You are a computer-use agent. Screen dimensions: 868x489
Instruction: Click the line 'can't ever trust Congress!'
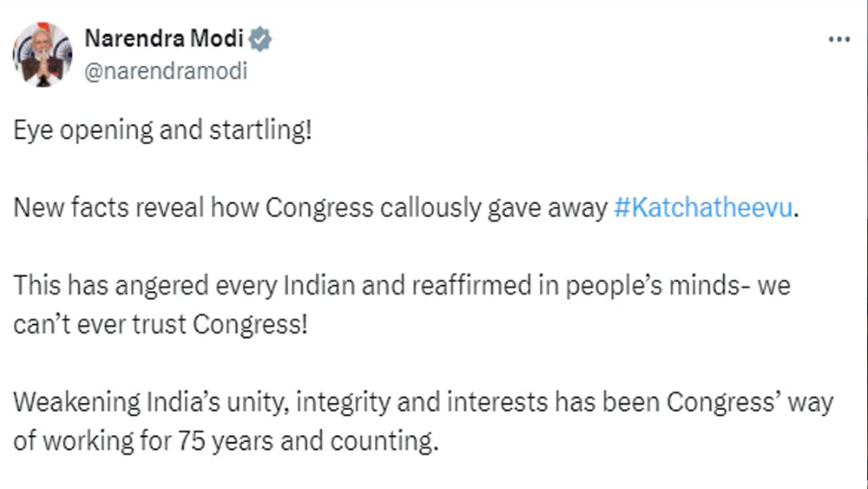click(161, 324)
